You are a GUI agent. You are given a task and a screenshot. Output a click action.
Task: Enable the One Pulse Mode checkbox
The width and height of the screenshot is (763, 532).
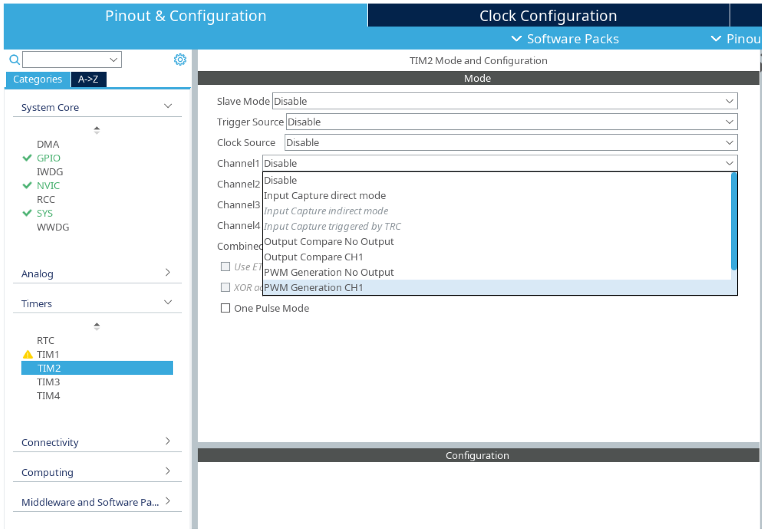point(225,308)
